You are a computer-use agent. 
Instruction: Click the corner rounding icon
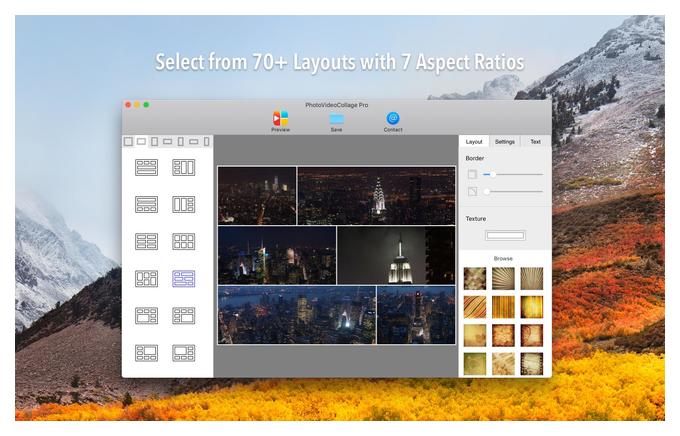(472, 191)
